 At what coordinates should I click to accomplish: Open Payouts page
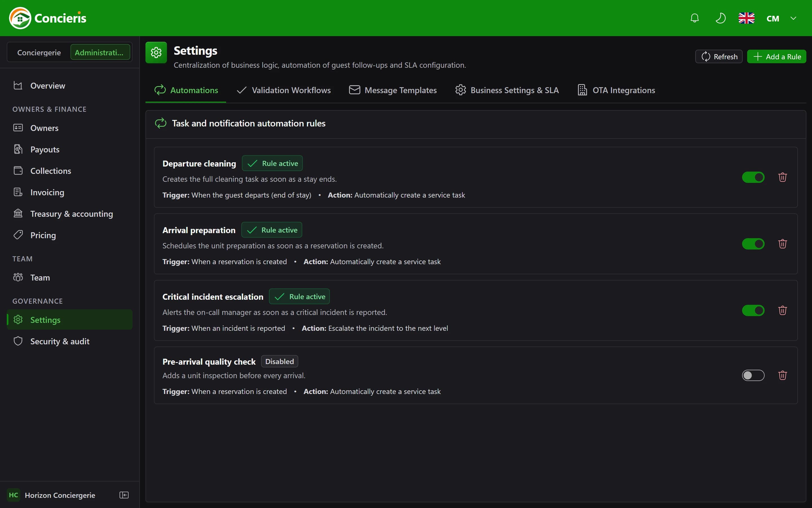tap(69, 150)
